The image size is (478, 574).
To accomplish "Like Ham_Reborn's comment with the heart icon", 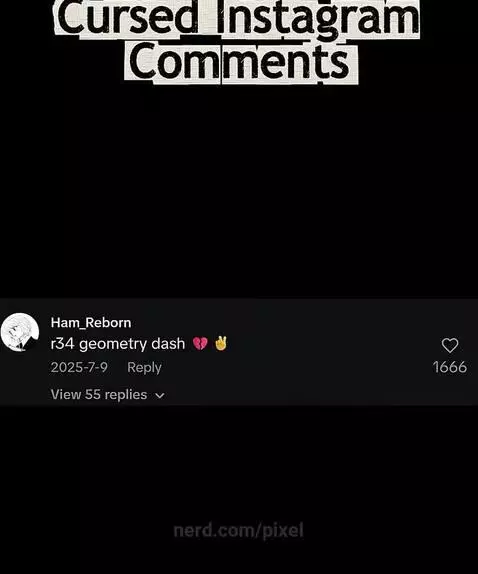I will [450, 345].
